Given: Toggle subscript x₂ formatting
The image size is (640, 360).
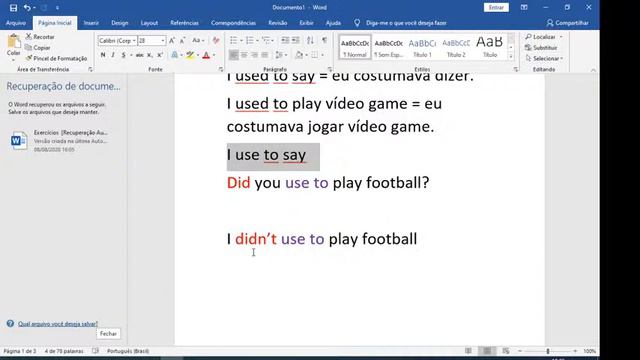Looking at the screenshot, I should [150, 55].
